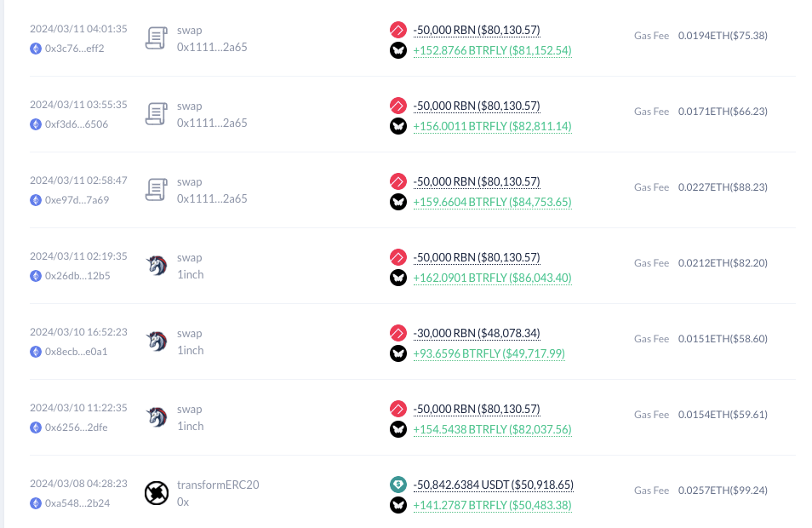This screenshot has width=812, height=528.
Task: Click the contract icon for 02:58:47 swap
Action: (157, 190)
